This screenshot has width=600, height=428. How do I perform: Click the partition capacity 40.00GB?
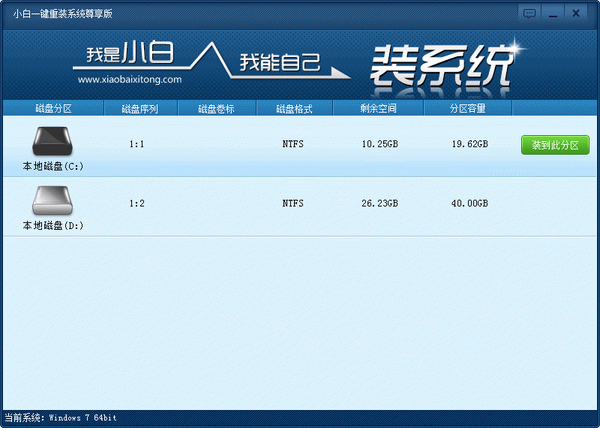click(x=470, y=203)
